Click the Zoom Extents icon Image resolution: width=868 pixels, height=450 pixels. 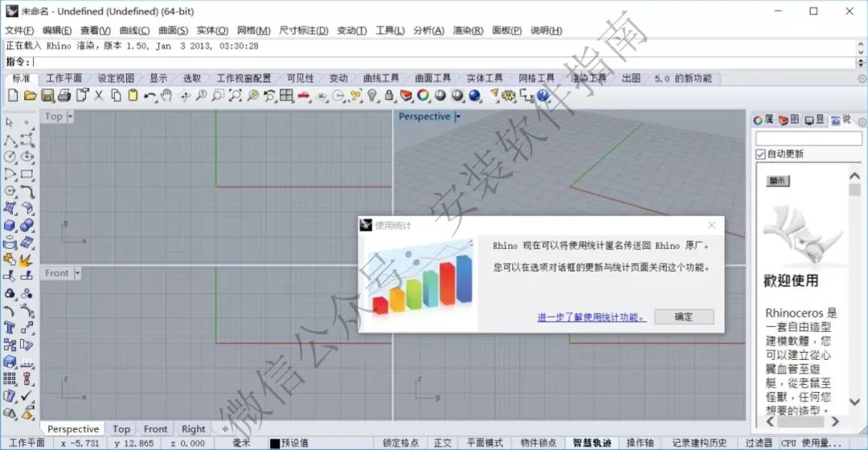click(x=235, y=95)
